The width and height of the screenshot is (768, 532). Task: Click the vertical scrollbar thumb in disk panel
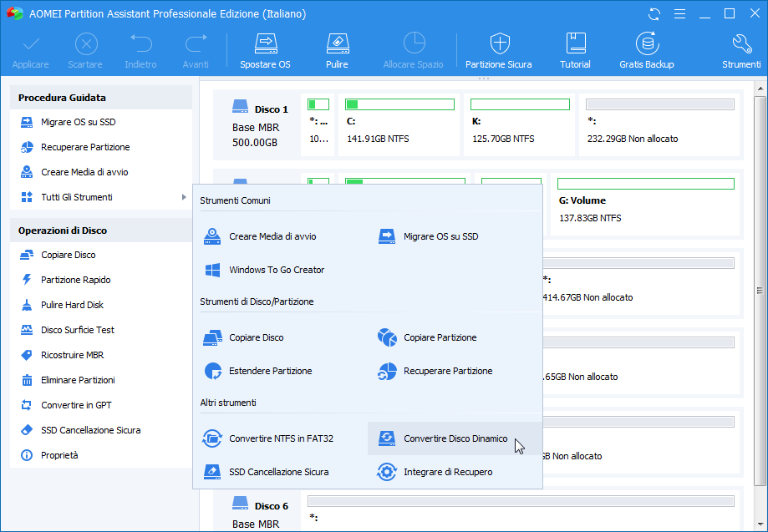point(760,290)
